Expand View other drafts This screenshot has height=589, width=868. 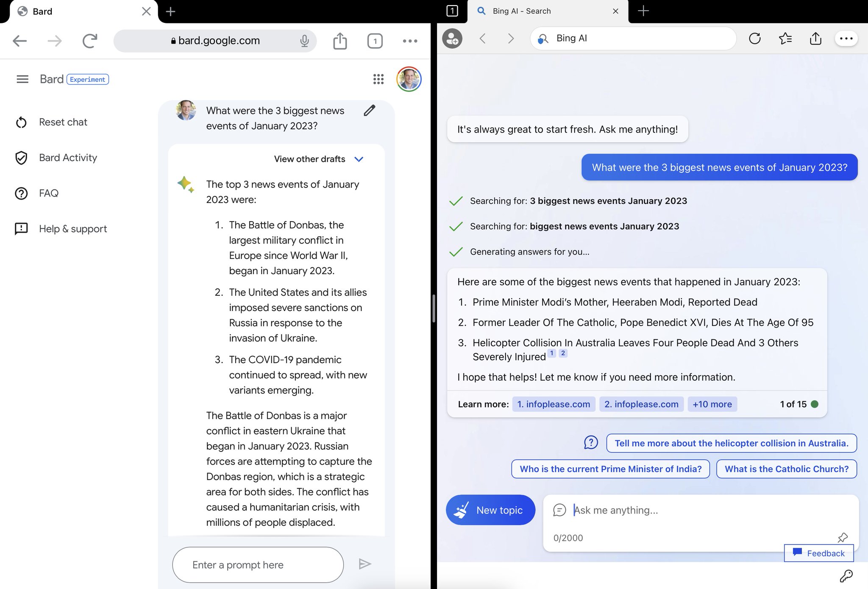click(319, 159)
